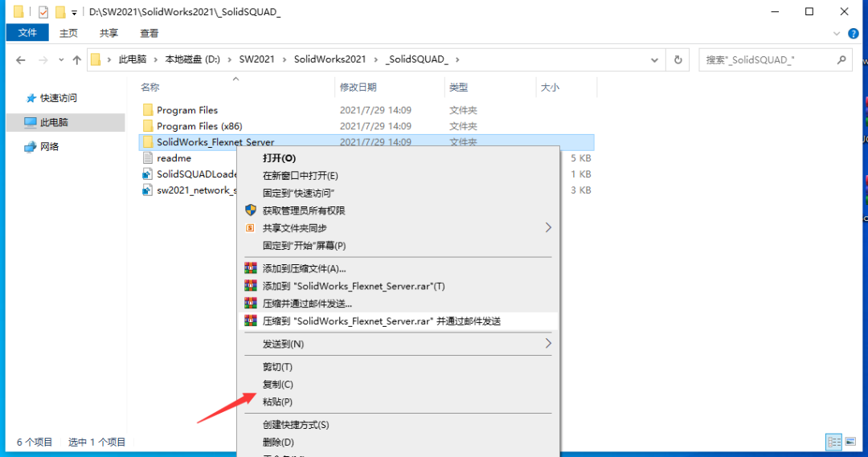Click SolidWorks2021 breadcrumb segment
This screenshot has width=868, height=457.
tap(330, 59)
